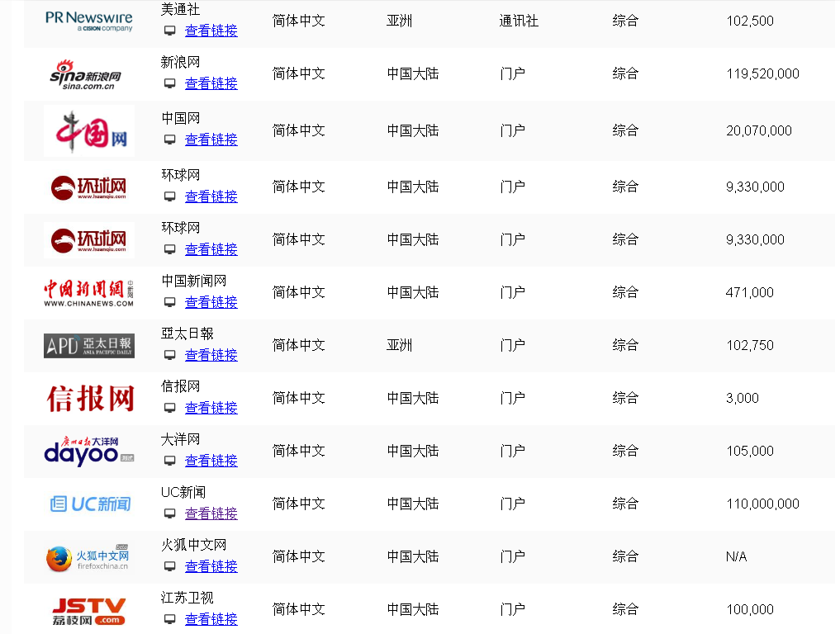
Task: Open 查看链接 for 大洋网
Action: point(211,461)
